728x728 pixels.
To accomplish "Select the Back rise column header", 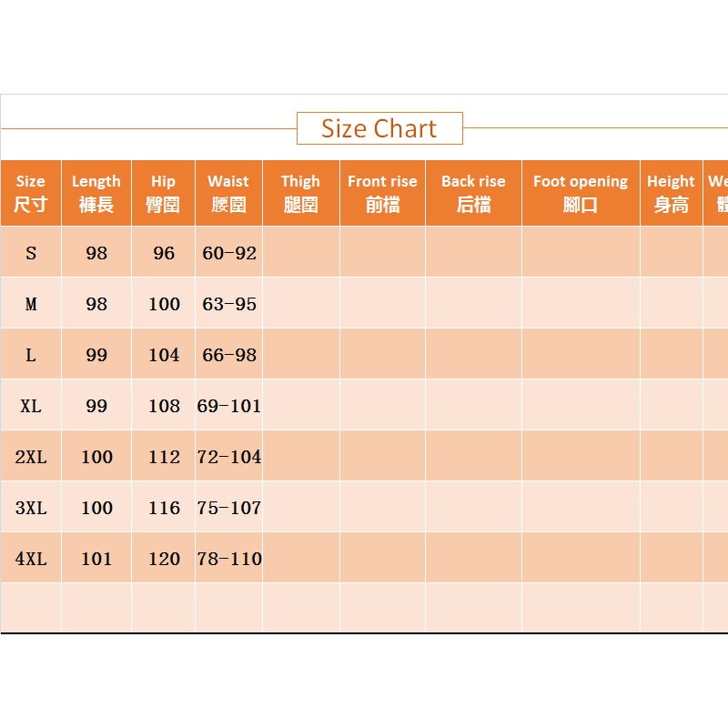I will click(x=473, y=193).
